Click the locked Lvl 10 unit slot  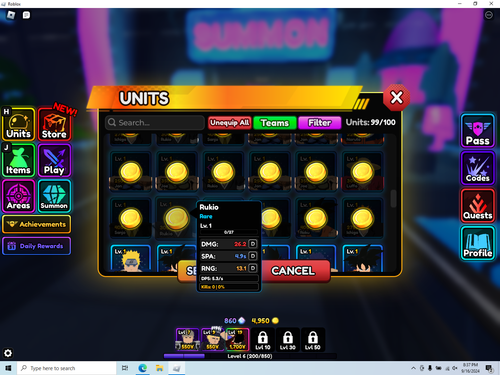coord(263,340)
